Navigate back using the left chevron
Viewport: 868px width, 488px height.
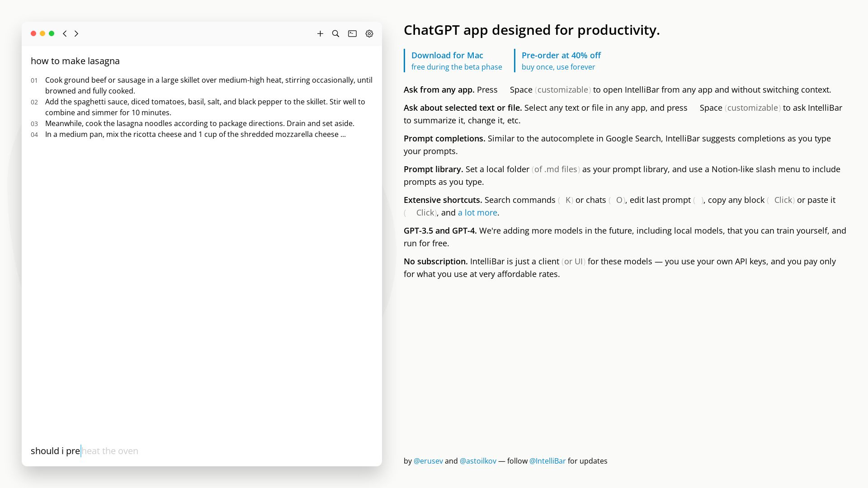coord(65,33)
